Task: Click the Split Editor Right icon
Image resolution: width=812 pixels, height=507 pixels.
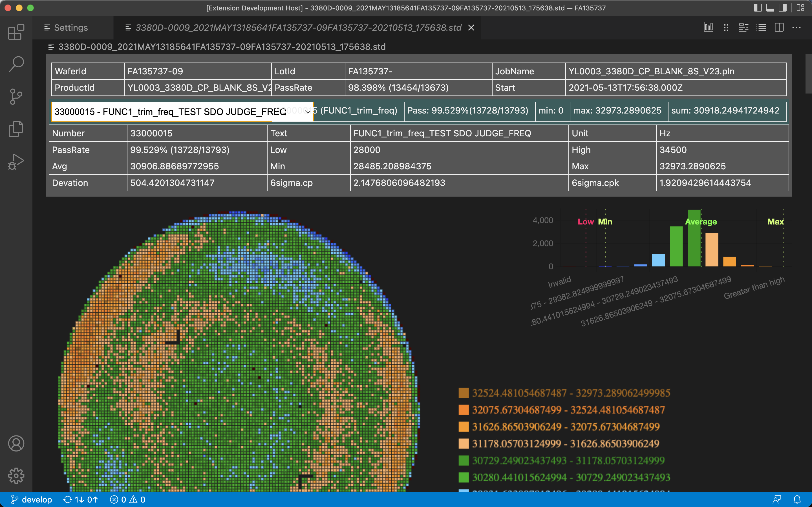Action: [779, 28]
